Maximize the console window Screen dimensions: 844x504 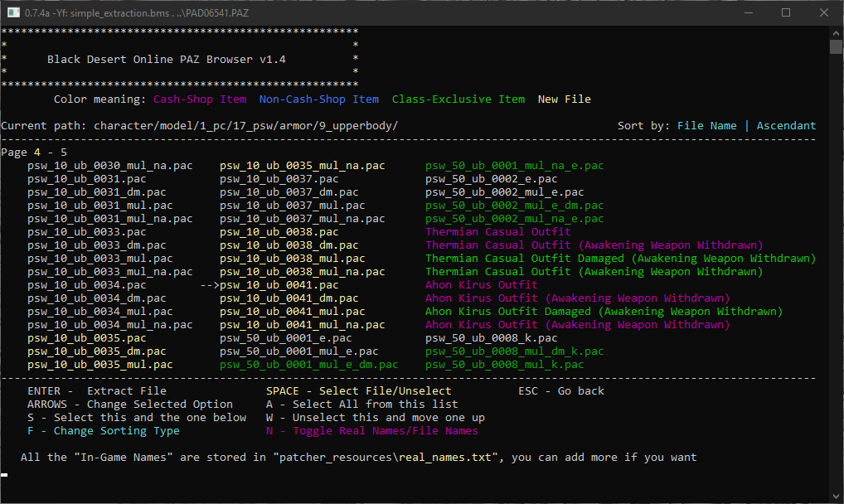[785, 12]
